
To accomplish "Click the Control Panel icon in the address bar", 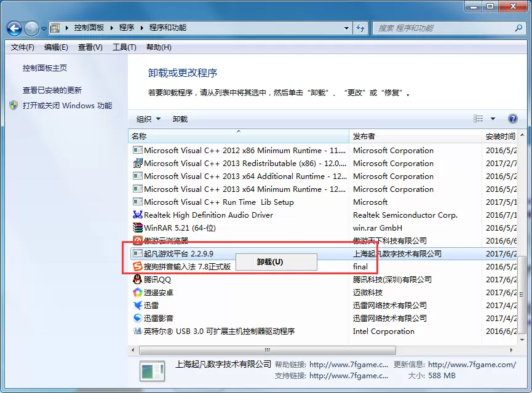I will [x=55, y=28].
